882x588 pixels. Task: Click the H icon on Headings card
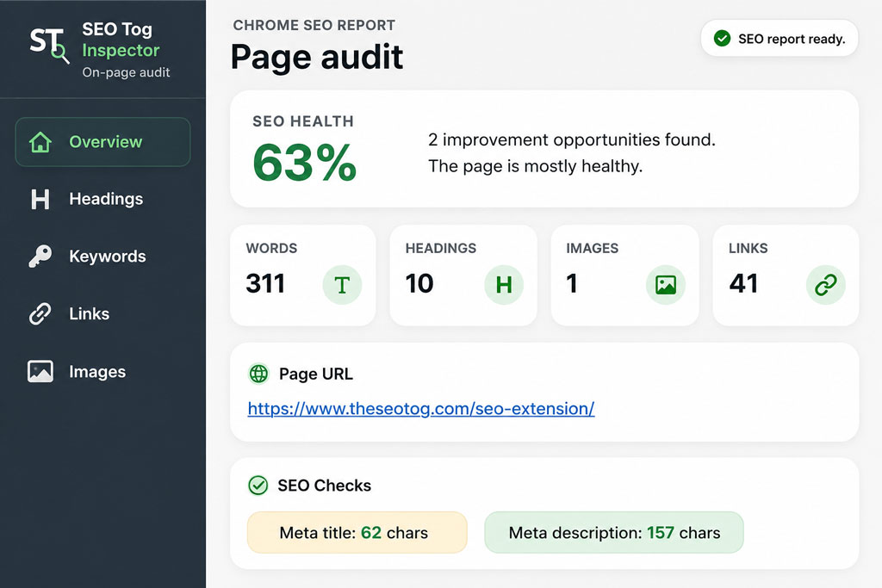pos(504,285)
